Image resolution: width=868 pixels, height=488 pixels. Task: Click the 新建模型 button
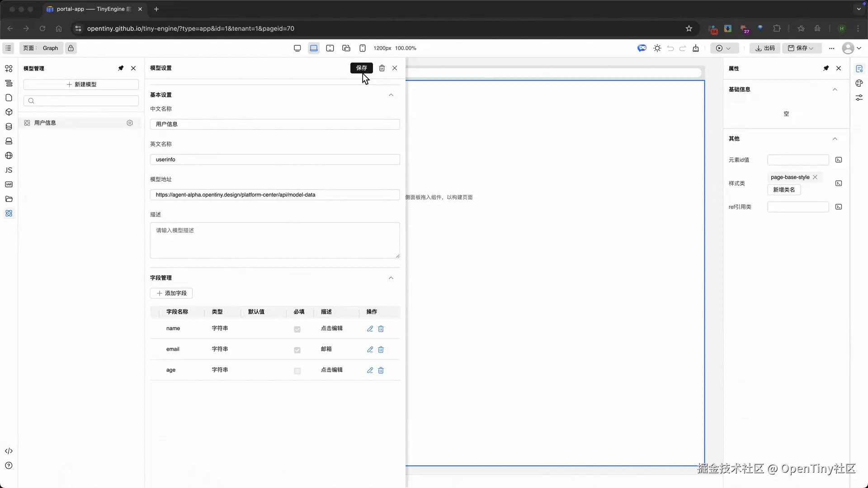point(81,84)
